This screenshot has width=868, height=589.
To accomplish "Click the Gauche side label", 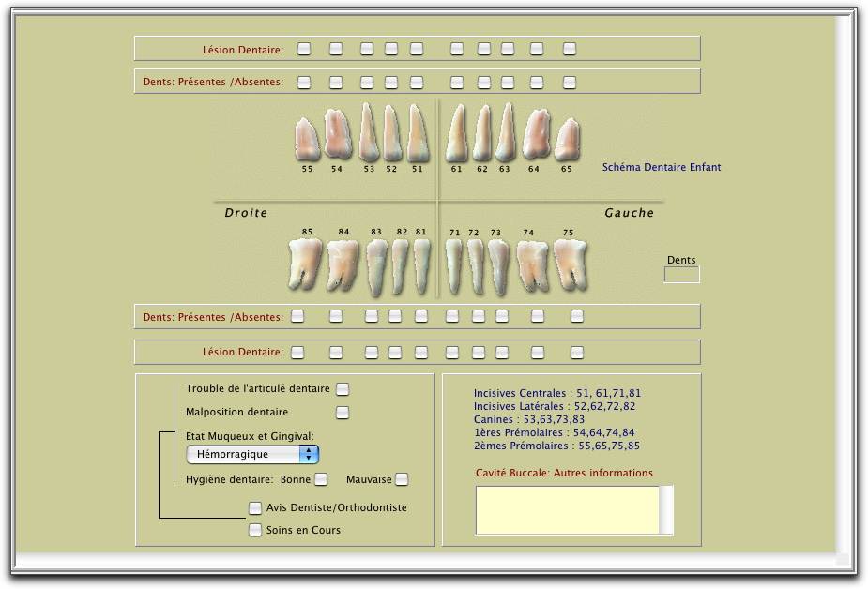I will pos(629,213).
